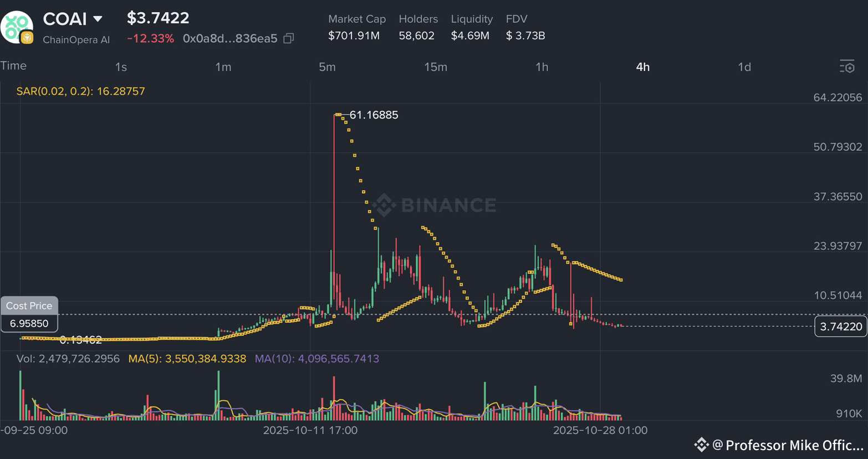Viewport: 868px width, 459px height.
Task: Click the Liquidity $4.69M value
Action: click(470, 36)
